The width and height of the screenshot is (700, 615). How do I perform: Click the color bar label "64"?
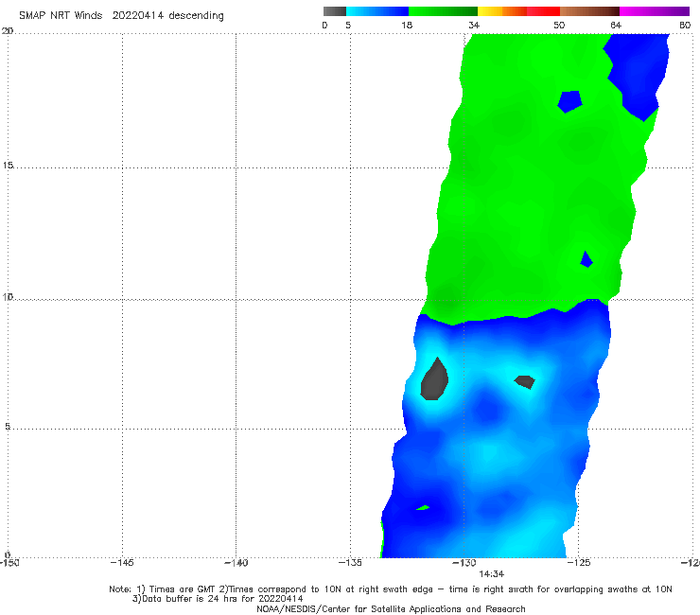click(x=616, y=25)
